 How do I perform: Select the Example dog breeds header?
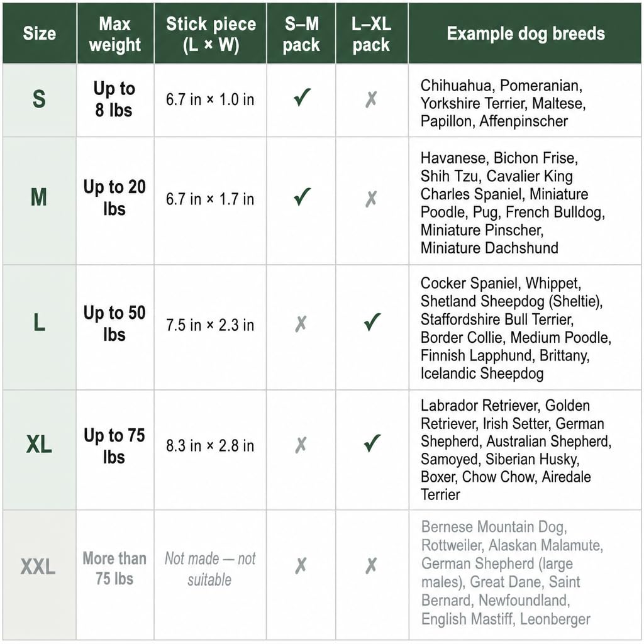tap(525, 33)
